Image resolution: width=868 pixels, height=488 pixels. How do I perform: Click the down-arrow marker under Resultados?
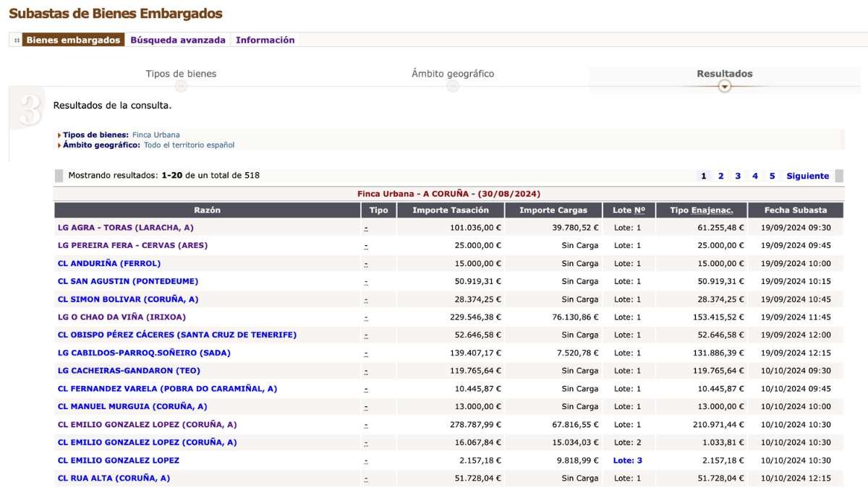pyautogui.click(x=725, y=86)
